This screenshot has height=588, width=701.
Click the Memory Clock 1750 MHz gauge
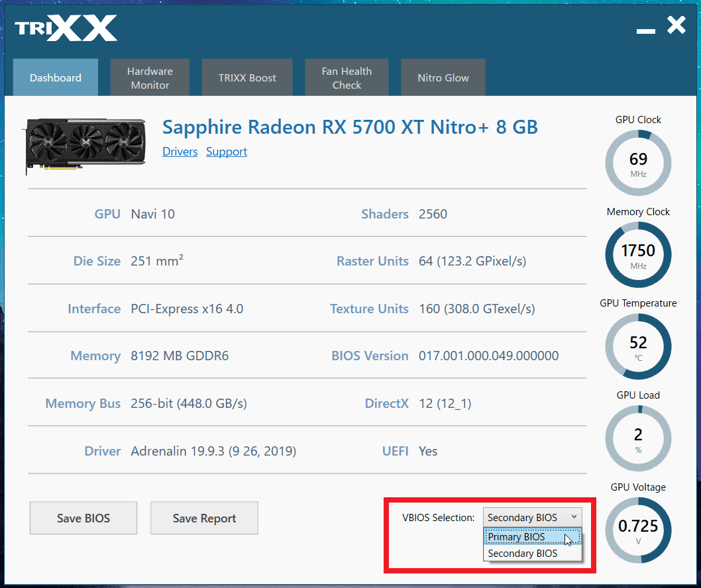(639, 255)
